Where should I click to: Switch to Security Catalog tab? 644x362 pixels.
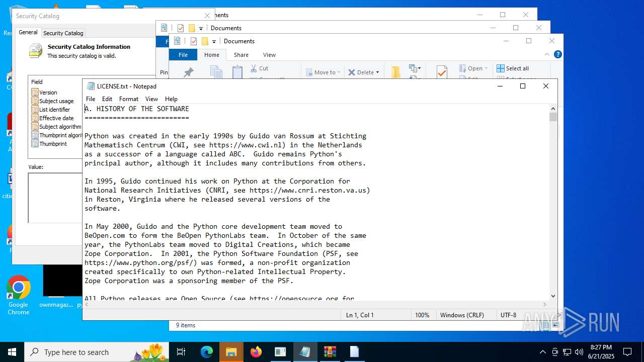click(63, 33)
